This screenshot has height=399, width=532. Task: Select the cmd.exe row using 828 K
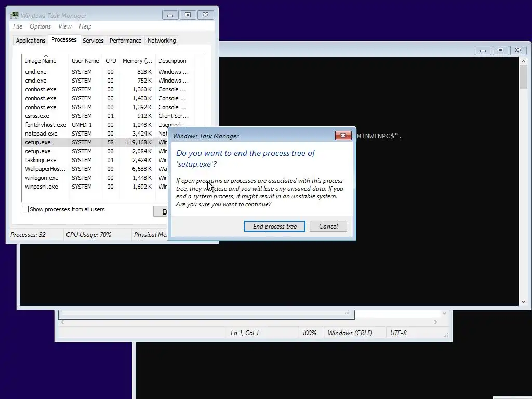[108, 72]
